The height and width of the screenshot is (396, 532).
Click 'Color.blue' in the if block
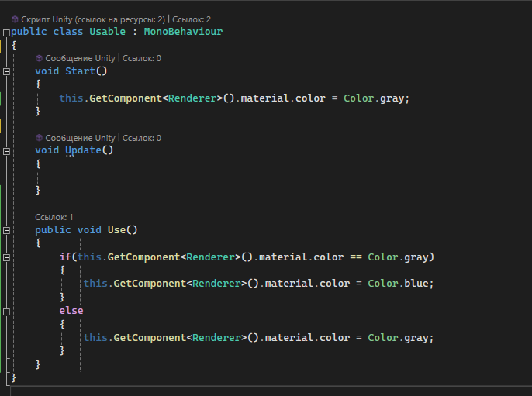tap(398, 284)
